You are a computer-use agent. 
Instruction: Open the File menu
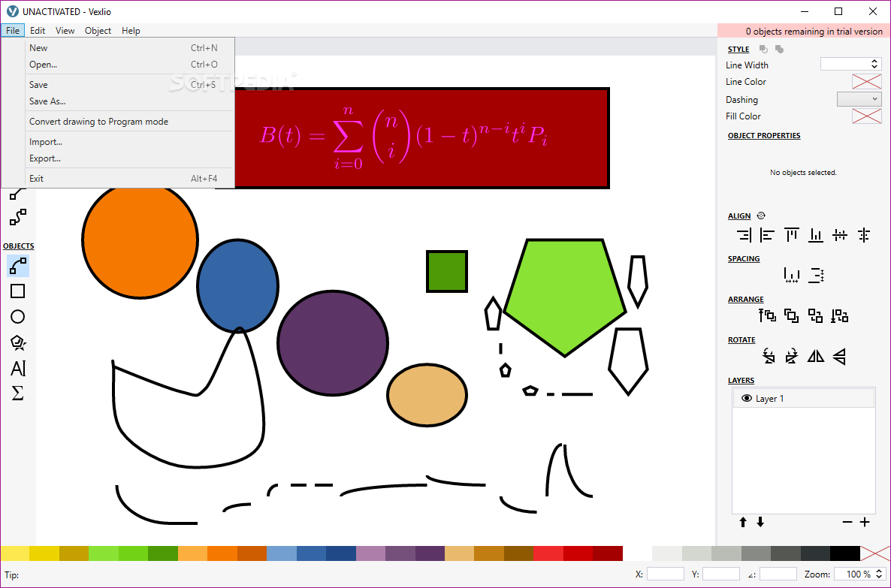[x=13, y=31]
